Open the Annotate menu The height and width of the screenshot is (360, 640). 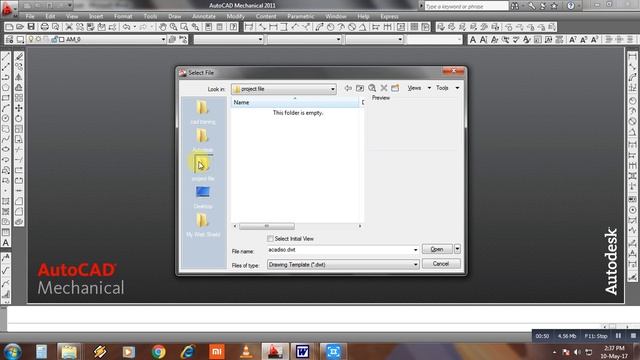click(x=204, y=16)
